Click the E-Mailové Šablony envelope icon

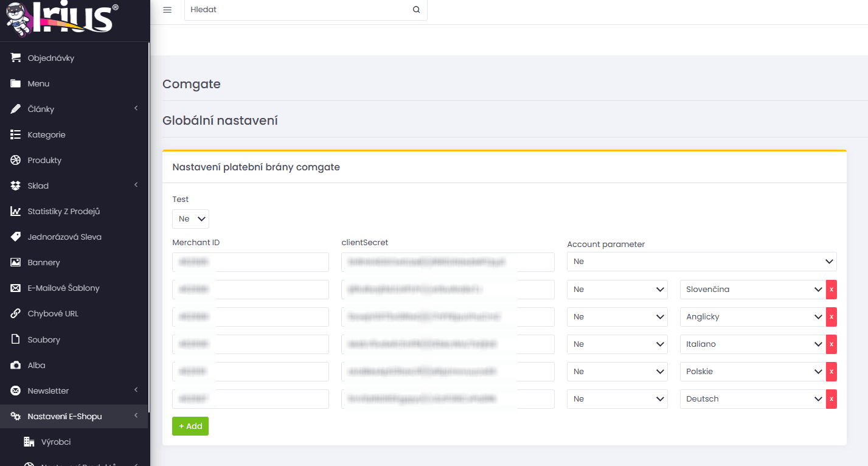coord(16,288)
